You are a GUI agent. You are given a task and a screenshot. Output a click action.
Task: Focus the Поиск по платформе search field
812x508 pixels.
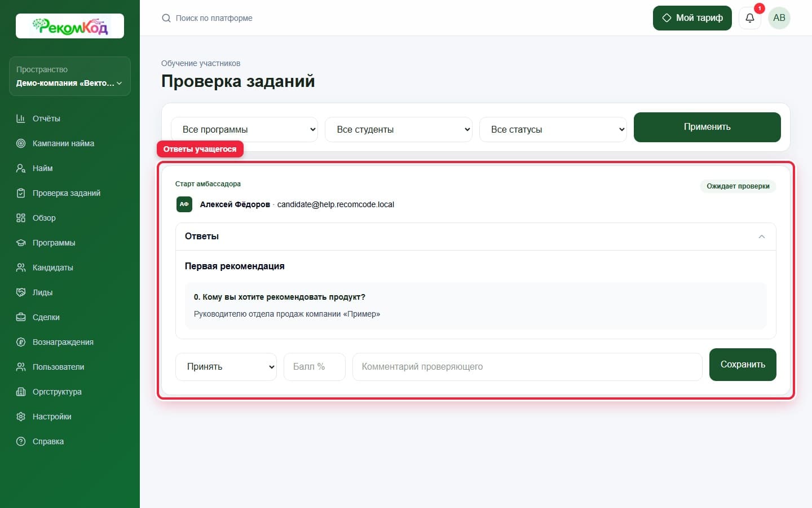coord(214,18)
